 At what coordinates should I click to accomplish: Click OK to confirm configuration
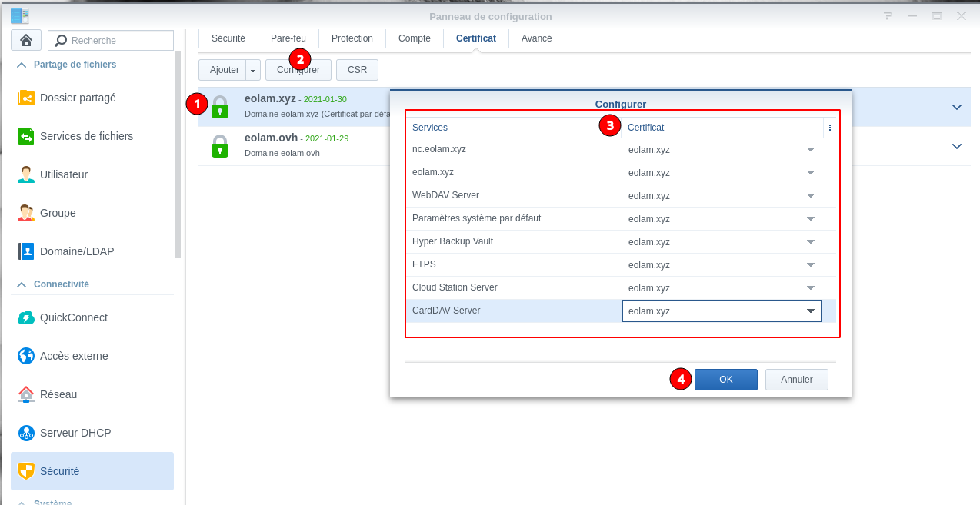(725, 380)
